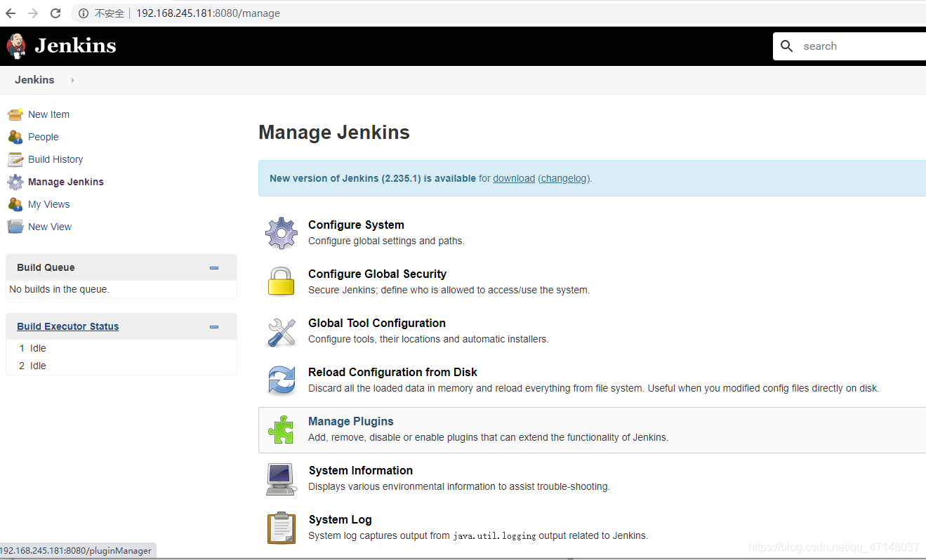Open the Configure System link
Image resolution: width=926 pixels, height=560 pixels.
(x=356, y=225)
